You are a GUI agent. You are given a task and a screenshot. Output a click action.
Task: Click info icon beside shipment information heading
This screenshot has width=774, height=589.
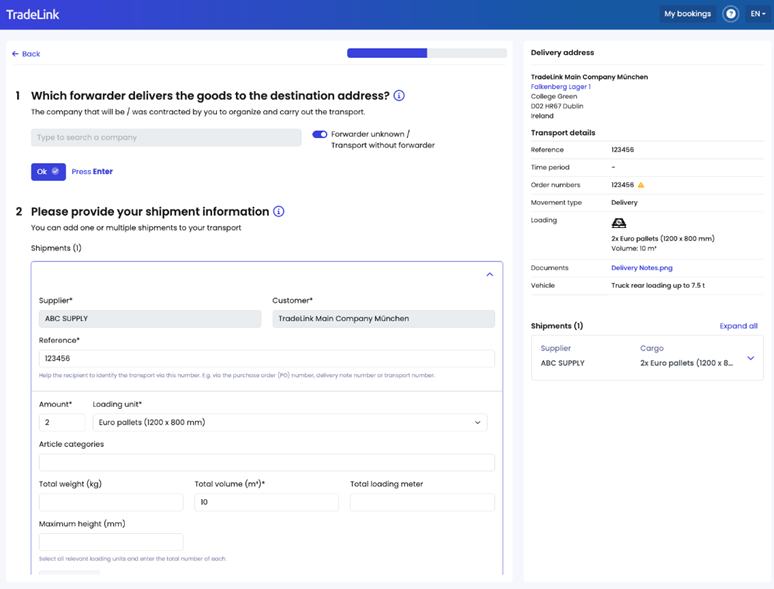point(279,212)
